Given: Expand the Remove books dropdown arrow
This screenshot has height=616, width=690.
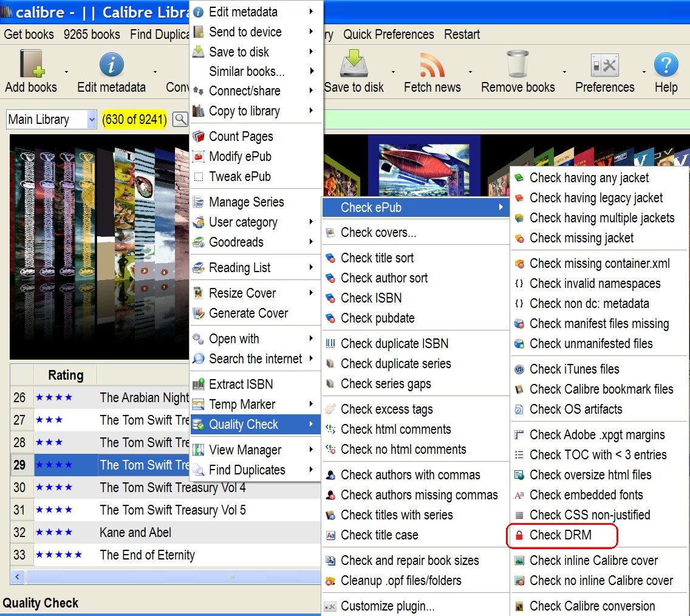Looking at the screenshot, I should tap(564, 71).
